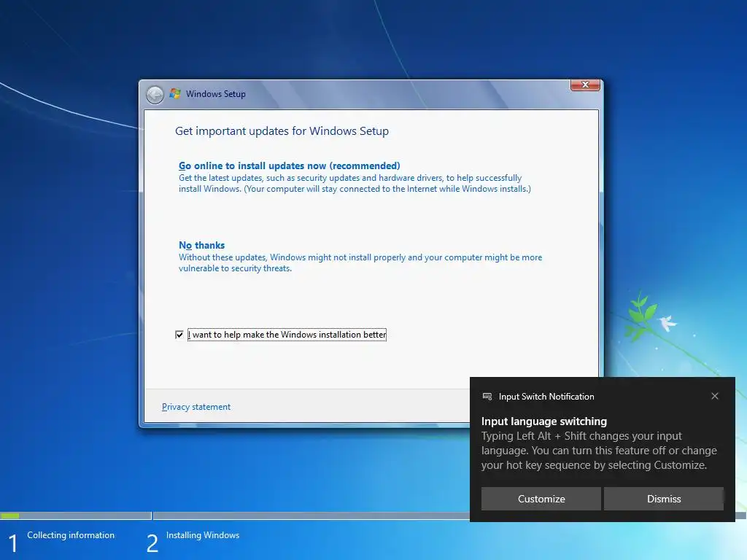Close the Windows Setup dialog

585,85
